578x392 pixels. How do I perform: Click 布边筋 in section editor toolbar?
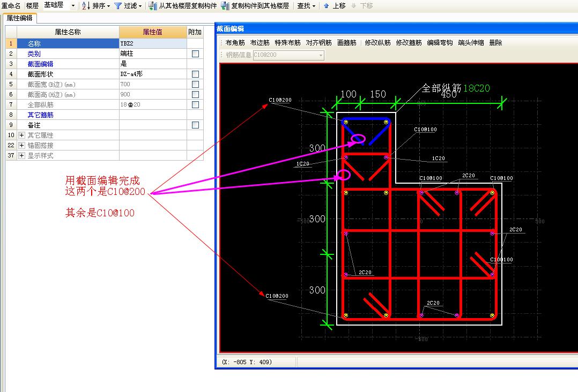click(x=260, y=43)
